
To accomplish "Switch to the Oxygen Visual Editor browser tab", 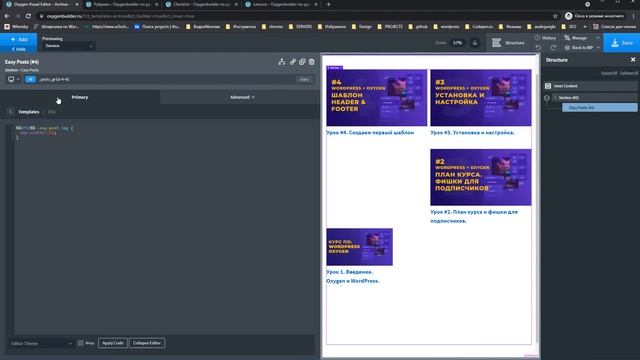I will pyautogui.click(x=41, y=4).
